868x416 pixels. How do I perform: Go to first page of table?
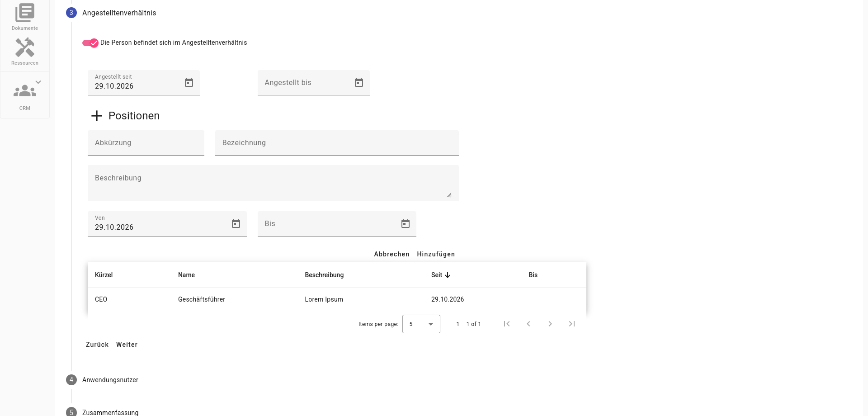(507, 324)
